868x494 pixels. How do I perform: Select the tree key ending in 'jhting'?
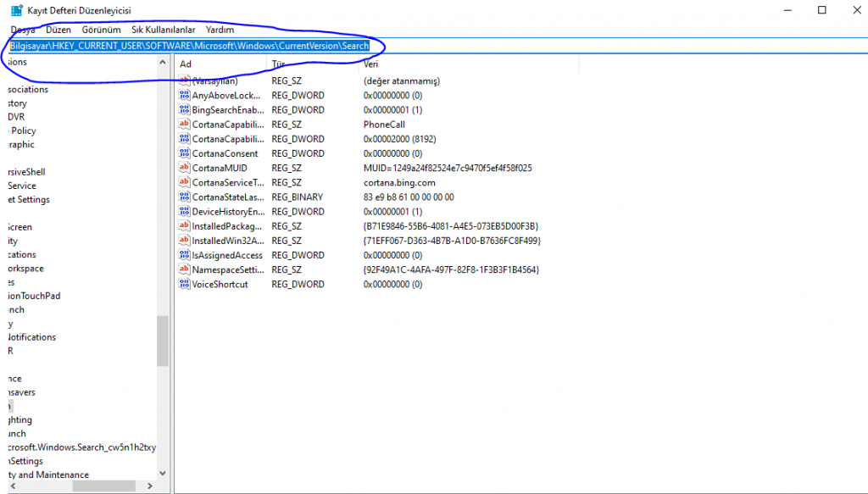coord(20,420)
